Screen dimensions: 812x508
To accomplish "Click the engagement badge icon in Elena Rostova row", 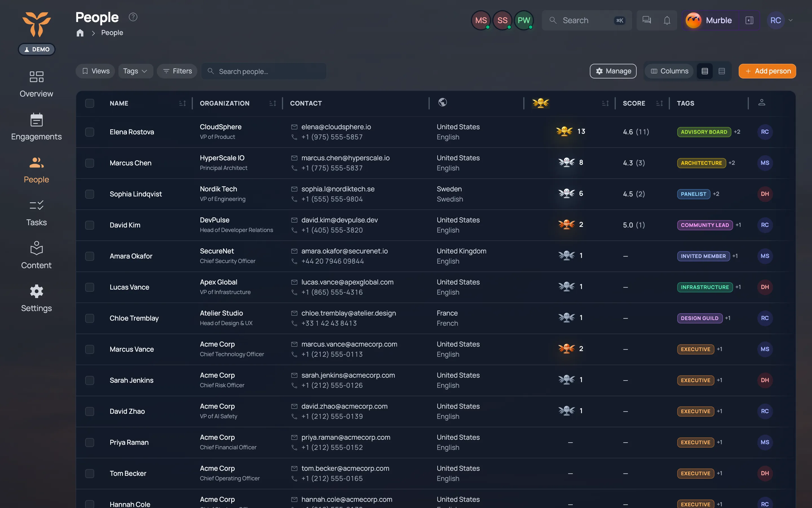I will coord(564,131).
